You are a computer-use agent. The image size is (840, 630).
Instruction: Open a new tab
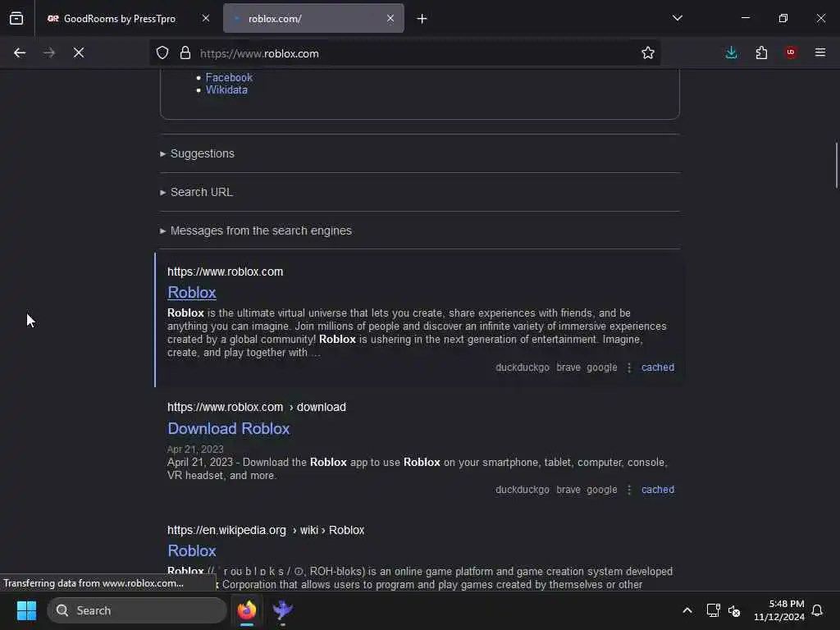pos(422,19)
